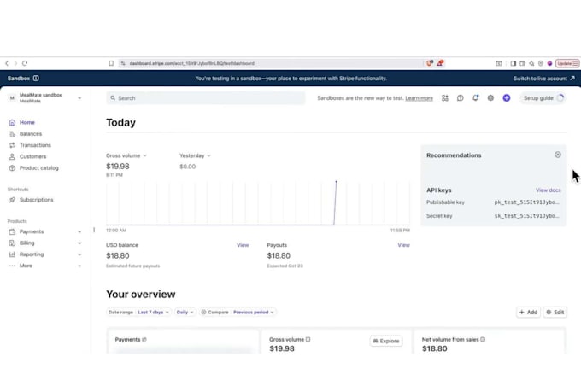Click View link beside USD balance

[x=243, y=245]
